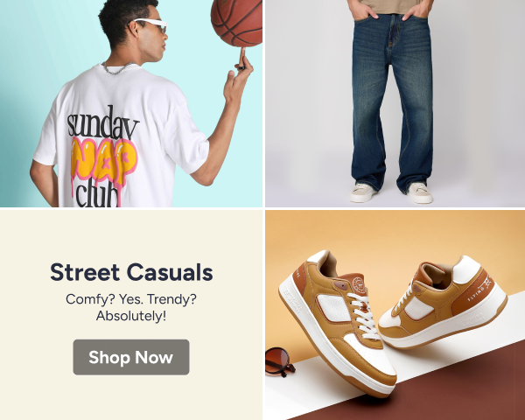Screen dimensions: 525x420
Task: Click the silver chain necklace
Action: [x=115, y=68]
